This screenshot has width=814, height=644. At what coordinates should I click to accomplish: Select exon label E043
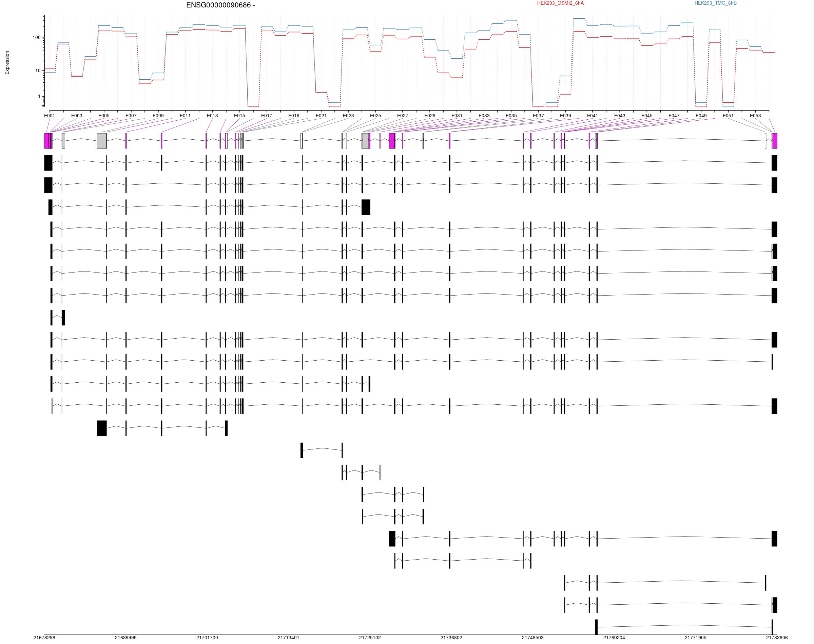pos(620,116)
